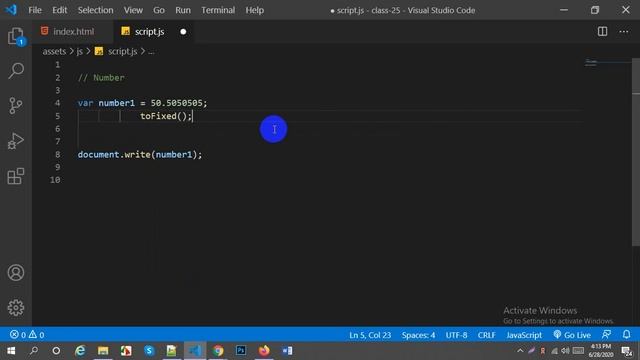Open the Search view in activity bar
Viewport: 640px width, 360px height.
[16, 71]
